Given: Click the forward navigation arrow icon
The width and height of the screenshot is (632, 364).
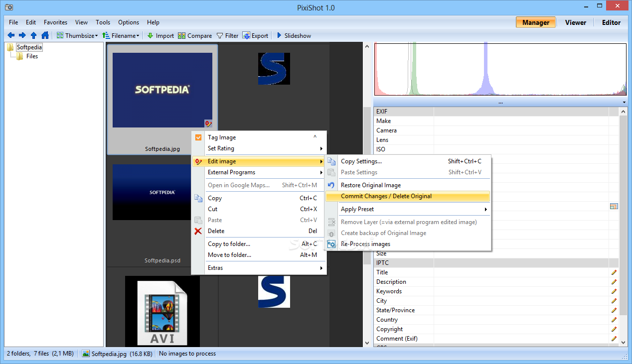Looking at the screenshot, I should click(22, 35).
